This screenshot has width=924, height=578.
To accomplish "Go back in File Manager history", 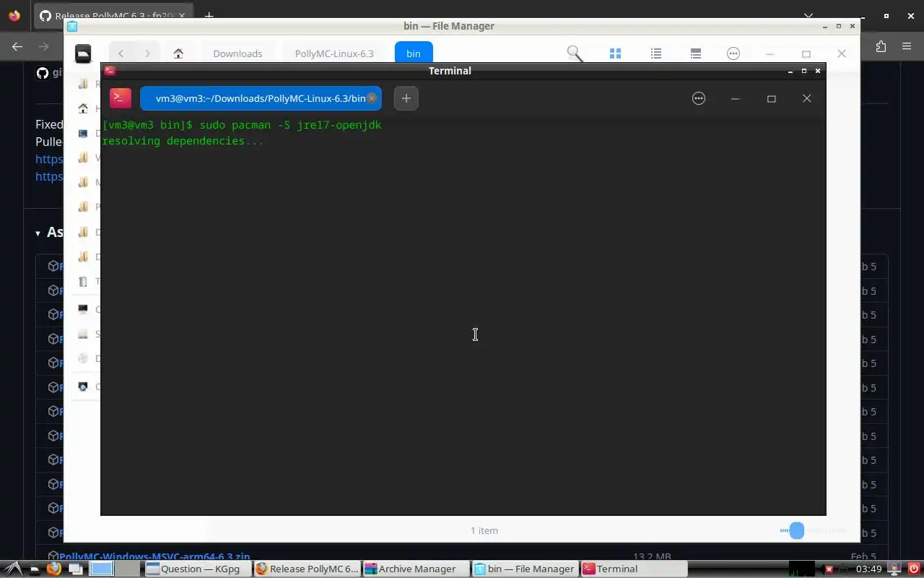I will [121, 53].
